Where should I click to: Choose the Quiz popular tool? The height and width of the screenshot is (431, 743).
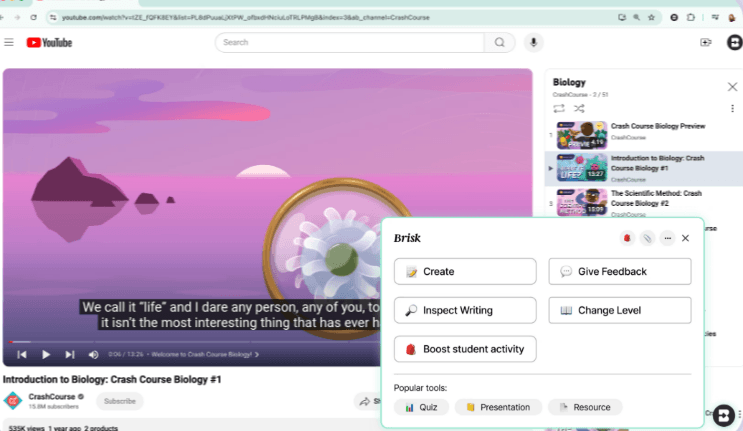point(421,407)
